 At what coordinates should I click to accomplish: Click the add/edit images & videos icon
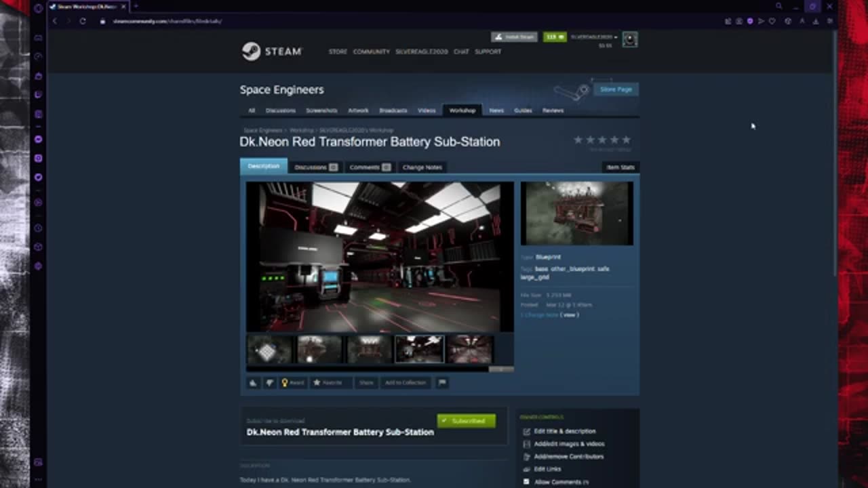527,444
